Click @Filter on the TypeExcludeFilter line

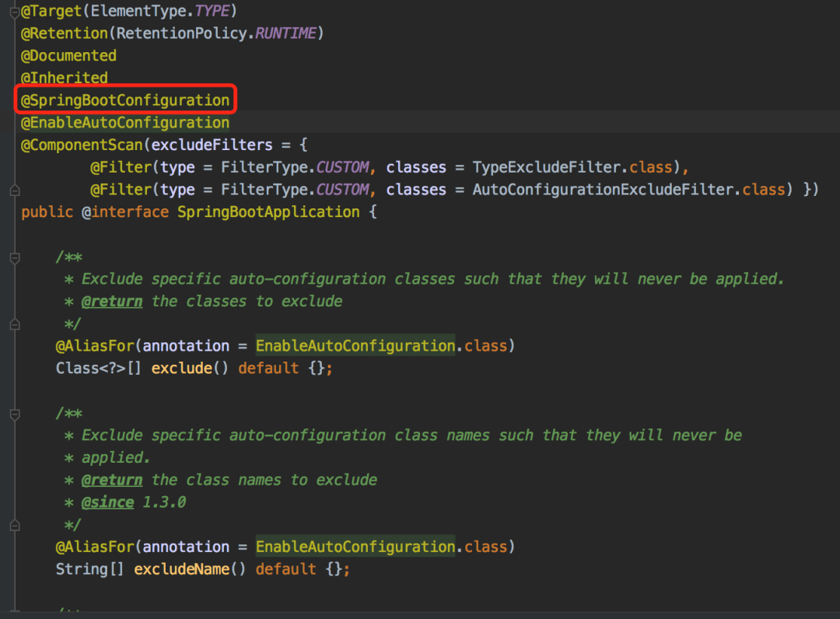click(x=121, y=168)
